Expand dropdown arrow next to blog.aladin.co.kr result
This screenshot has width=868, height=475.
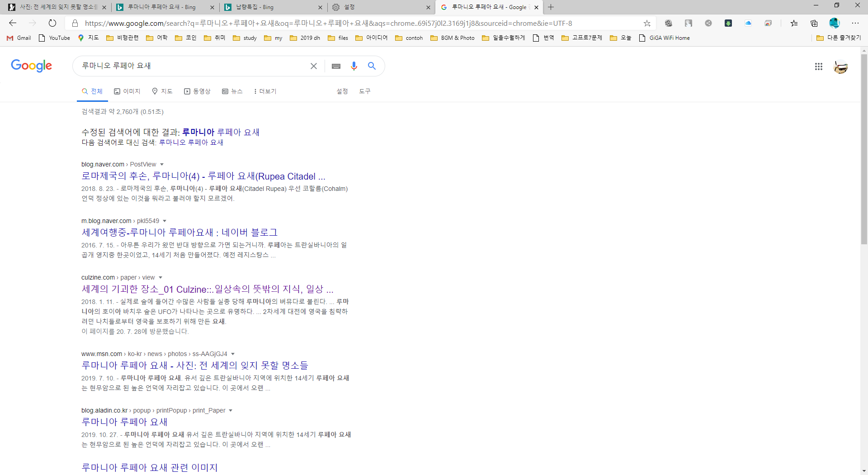pos(231,410)
